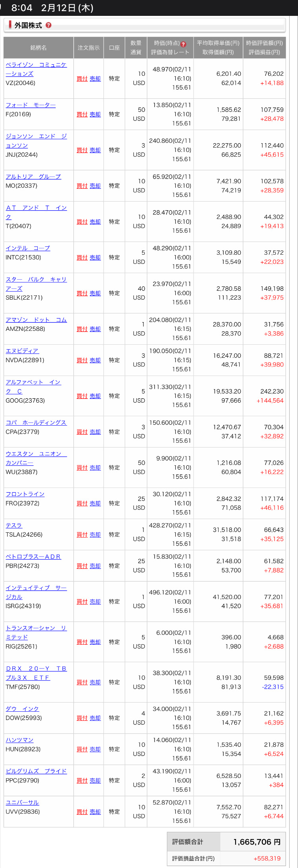
Task: Click 売却 for Copa Holdings (CPA)
Action: (95, 432)
